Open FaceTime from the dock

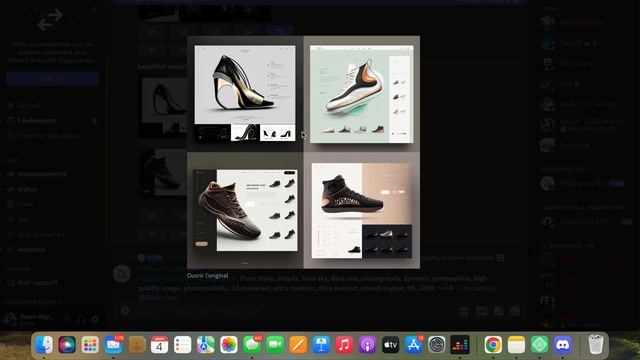click(275, 345)
